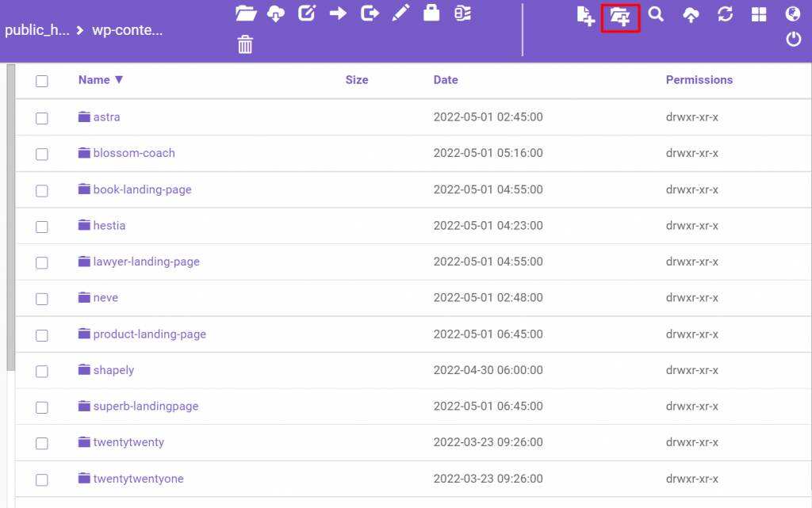Viewport: 812px width, 508px height.
Task: Sort files by Size column header
Action: [357, 80]
